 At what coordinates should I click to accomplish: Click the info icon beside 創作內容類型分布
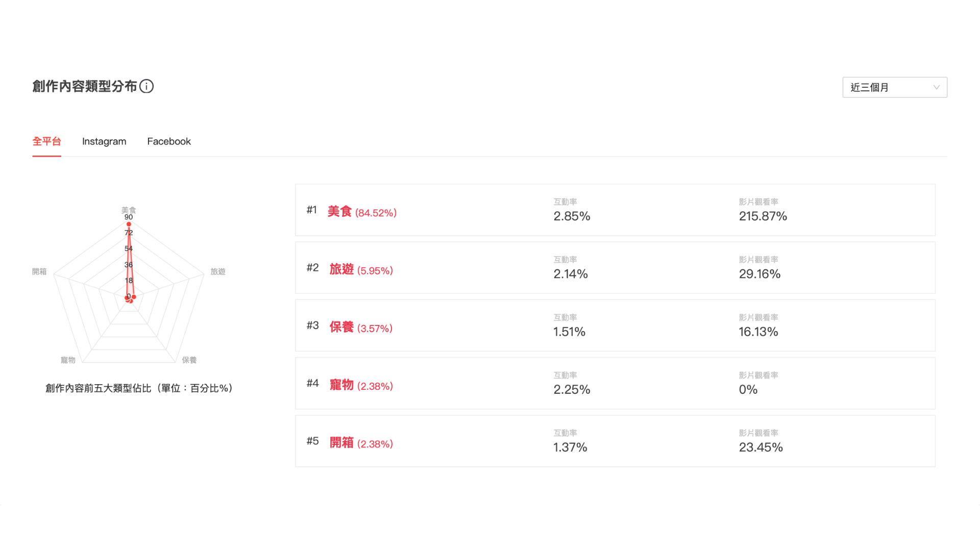tap(146, 86)
